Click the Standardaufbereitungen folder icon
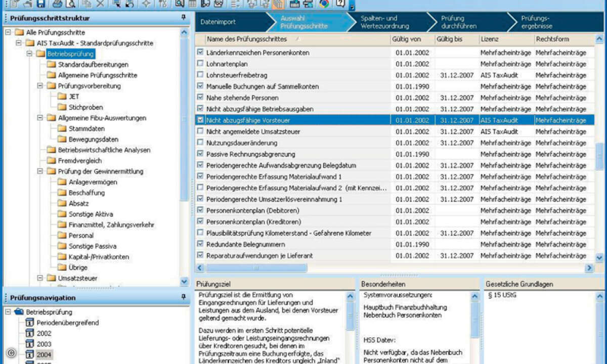607x364 pixels. tap(52, 65)
